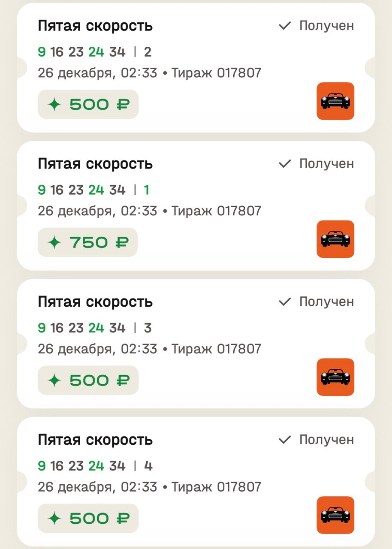This screenshot has width=392, height=549.
Task: Click the checkmark icon on the bonus number 3 ticket
Action: pos(285,302)
